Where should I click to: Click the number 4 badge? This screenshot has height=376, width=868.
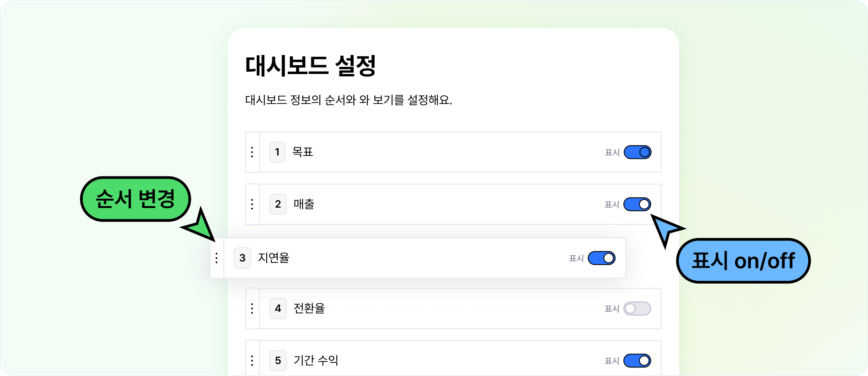[x=278, y=308]
